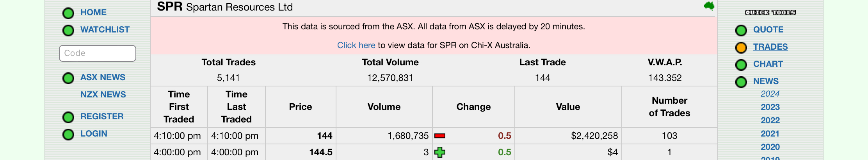Click the orange bullet beside TRADES
This screenshot has width=868, height=160.
point(741,48)
